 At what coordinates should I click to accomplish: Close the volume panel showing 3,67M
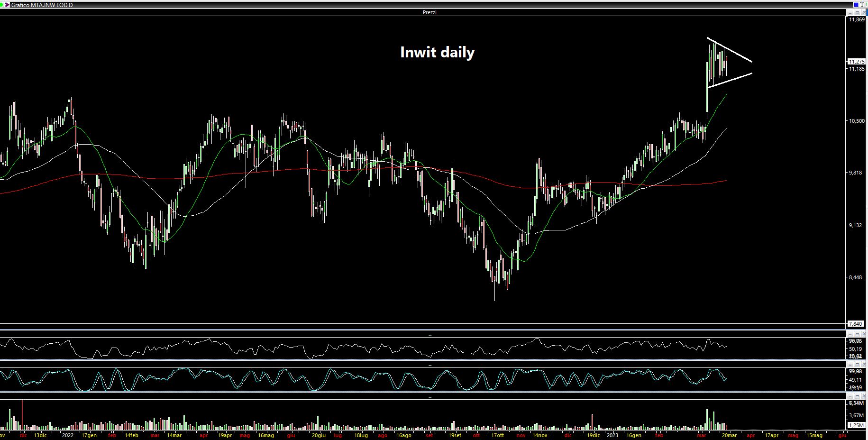tap(863, 396)
